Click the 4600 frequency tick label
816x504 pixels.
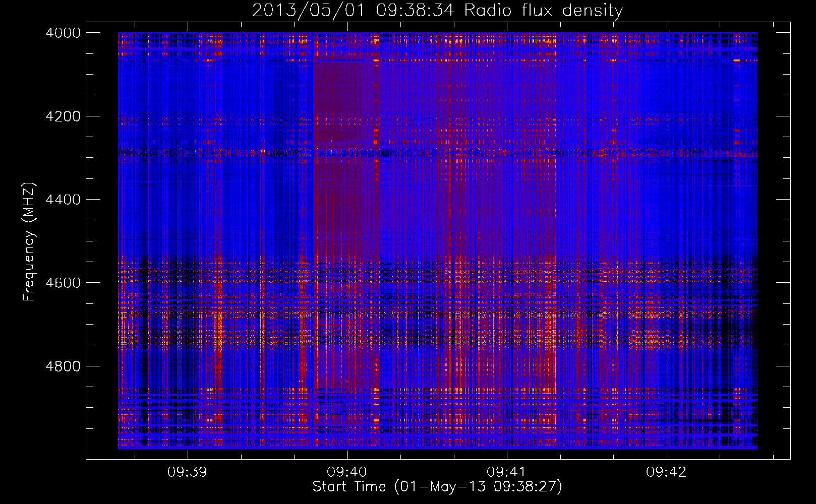pos(63,283)
